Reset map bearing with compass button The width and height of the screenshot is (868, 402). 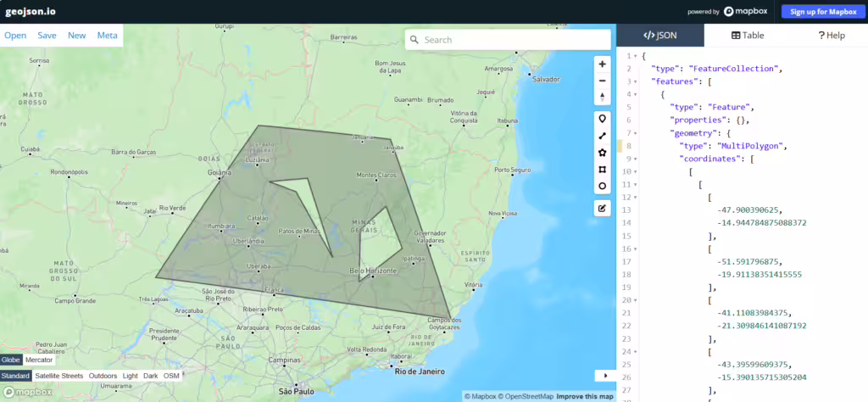(x=602, y=97)
